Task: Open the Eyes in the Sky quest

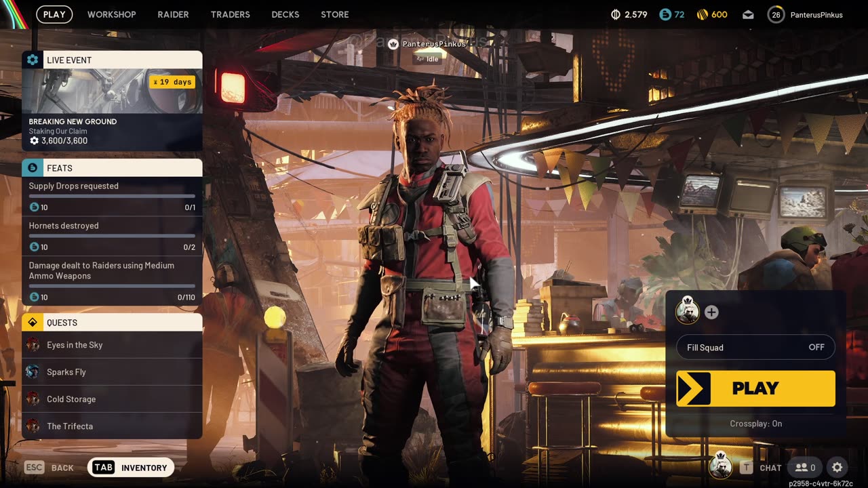Action: click(x=112, y=345)
